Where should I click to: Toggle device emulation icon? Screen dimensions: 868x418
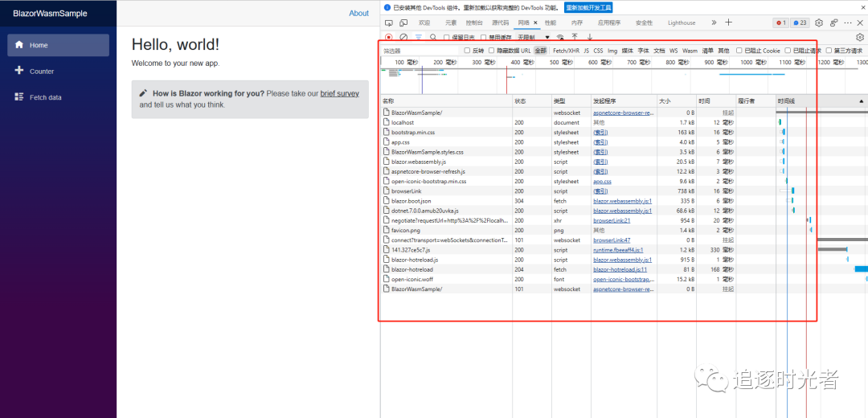click(x=403, y=23)
